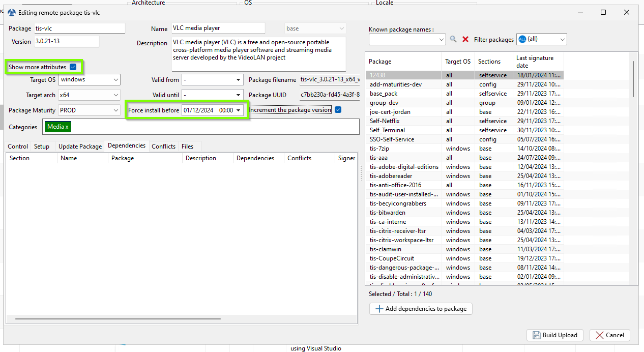Select the tis-7zip package row
The width and height of the screenshot is (644, 352).
464,149
